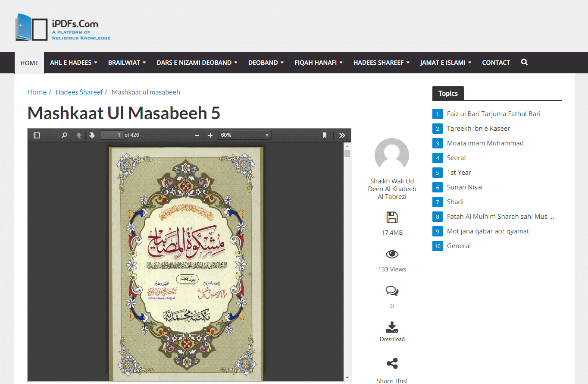Open the Contact menu item
Viewport: 588px width, 384px height.
click(496, 63)
